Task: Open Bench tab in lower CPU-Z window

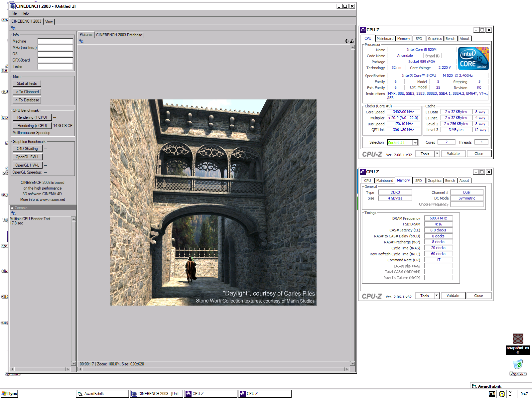Action: tap(450, 181)
